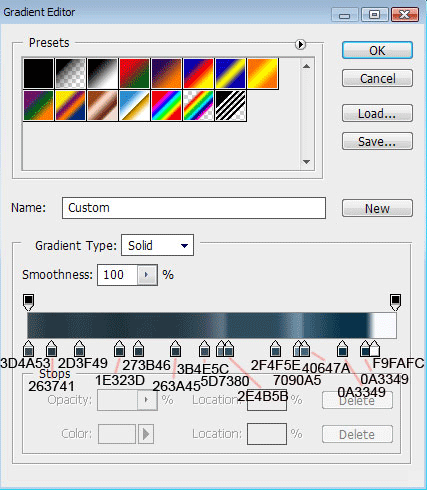The height and width of the screenshot is (490, 427).
Task: Select the Blue, Red, Yellow gradient preset
Action: pos(198,73)
